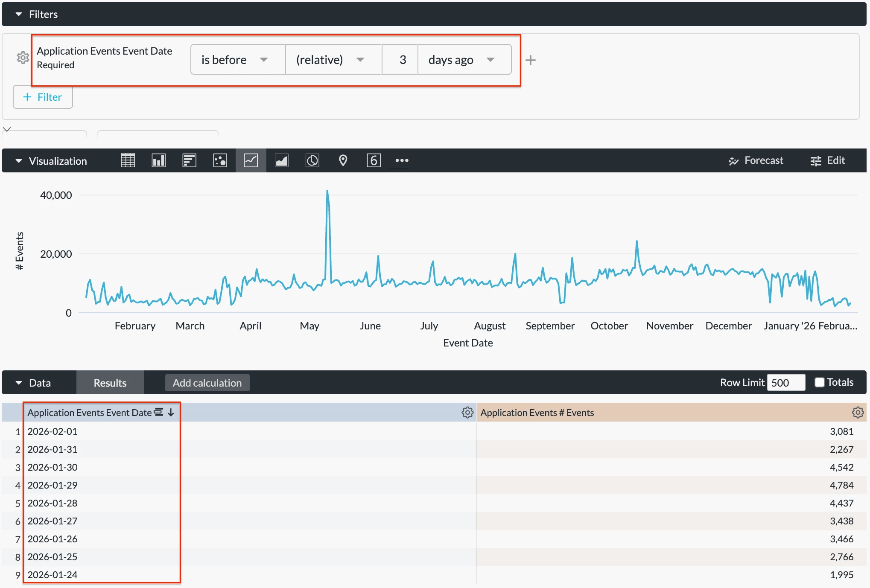Image resolution: width=870 pixels, height=588 pixels.
Task: Open the # Events column gear menu
Action: pos(857,412)
